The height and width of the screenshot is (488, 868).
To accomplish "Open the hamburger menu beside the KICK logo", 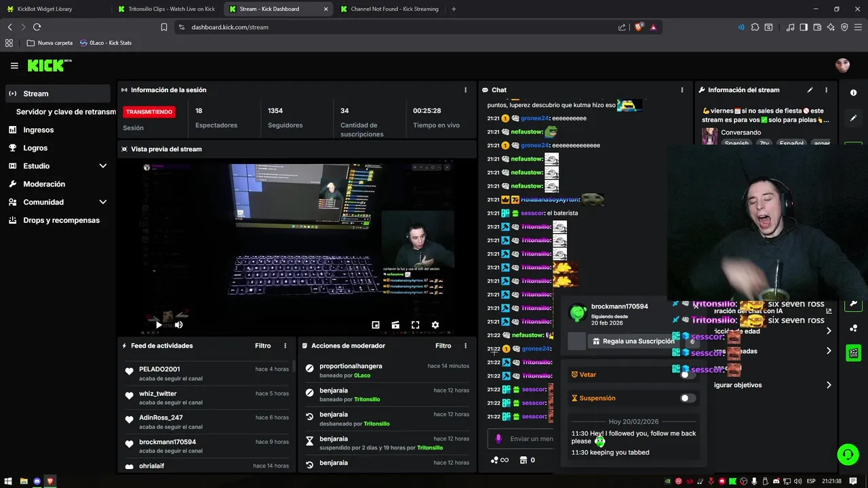I will tap(14, 66).
